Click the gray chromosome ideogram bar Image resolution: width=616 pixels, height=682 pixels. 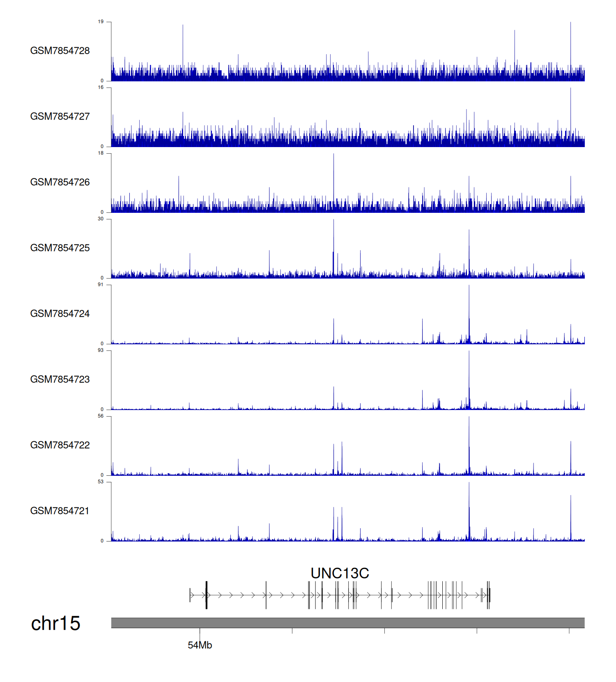tap(347, 623)
